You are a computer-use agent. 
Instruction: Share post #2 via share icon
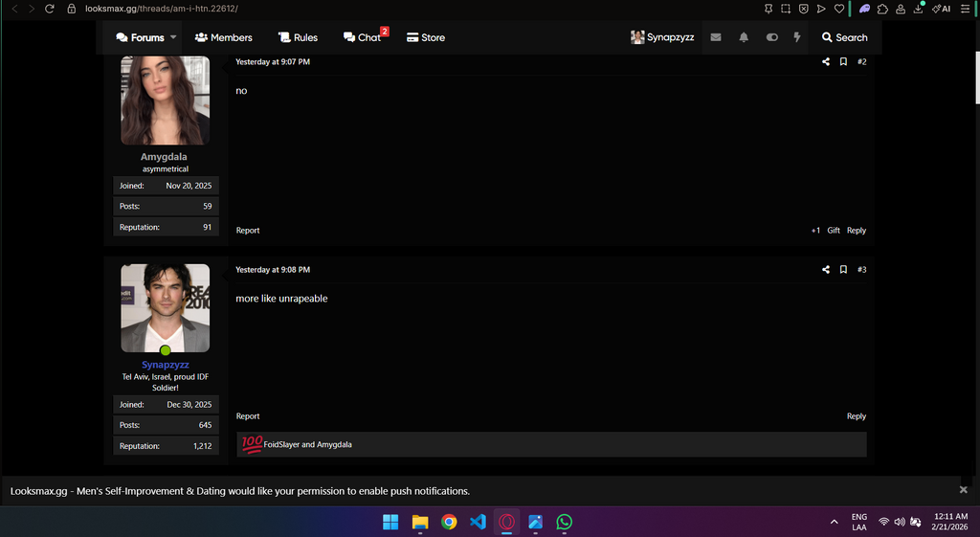[826, 62]
